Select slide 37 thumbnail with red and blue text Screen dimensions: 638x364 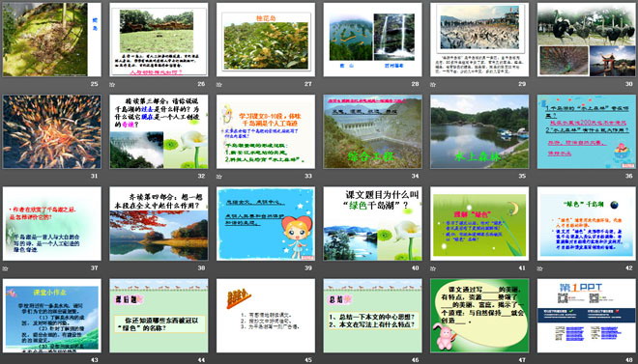pyautogui.click(x=51, y=223)
